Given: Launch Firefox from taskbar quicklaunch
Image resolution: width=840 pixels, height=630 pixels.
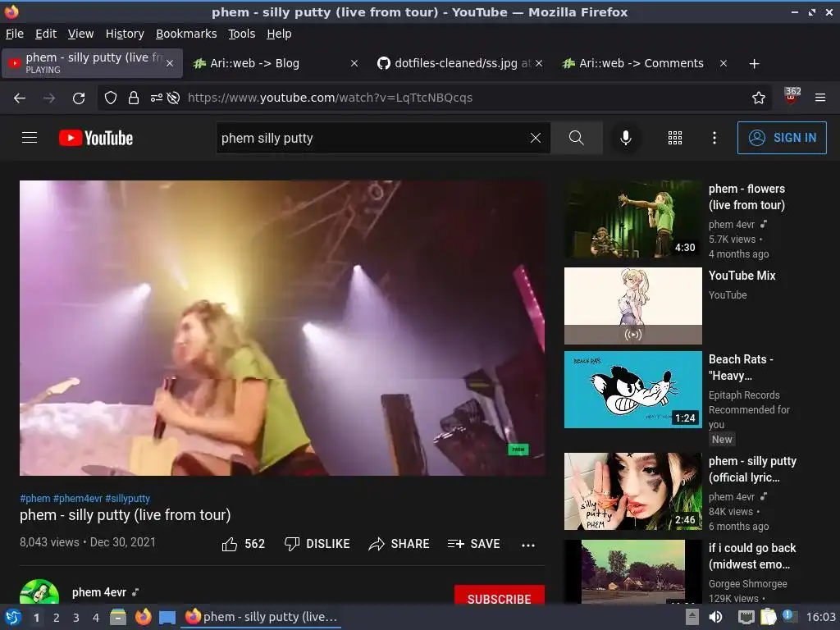Looking at the screenshot, I should coord(143,617).
